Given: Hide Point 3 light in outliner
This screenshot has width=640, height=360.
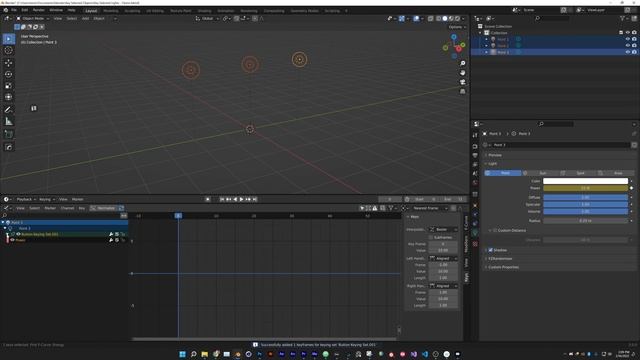Looking at the screenshot, I should (x=628, y=52).
